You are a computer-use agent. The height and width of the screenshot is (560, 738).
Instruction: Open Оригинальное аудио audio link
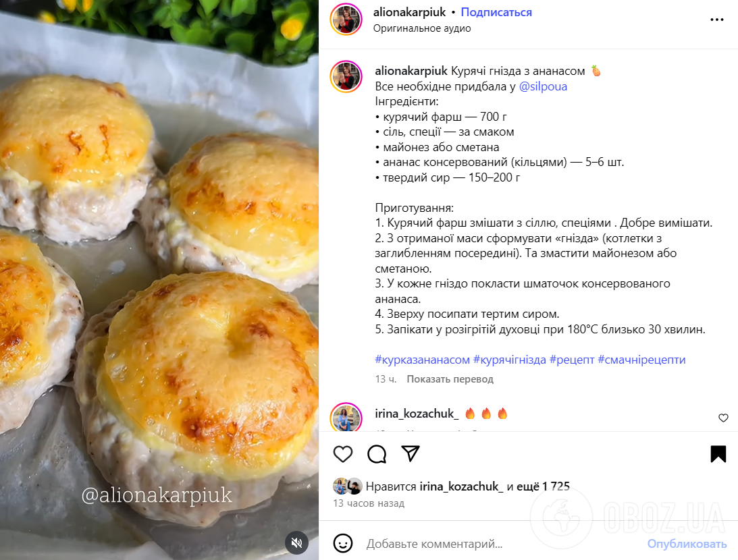click(422, 28)
